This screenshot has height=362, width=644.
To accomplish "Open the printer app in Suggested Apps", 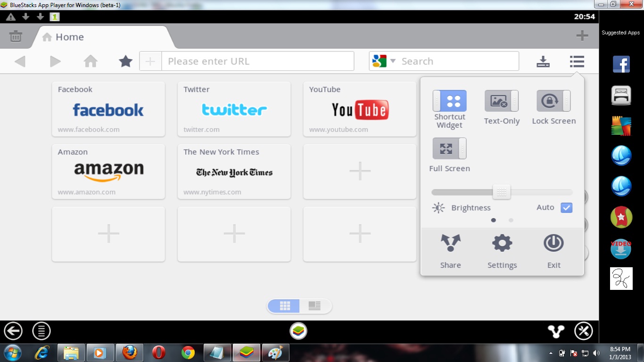I will 621,95.
